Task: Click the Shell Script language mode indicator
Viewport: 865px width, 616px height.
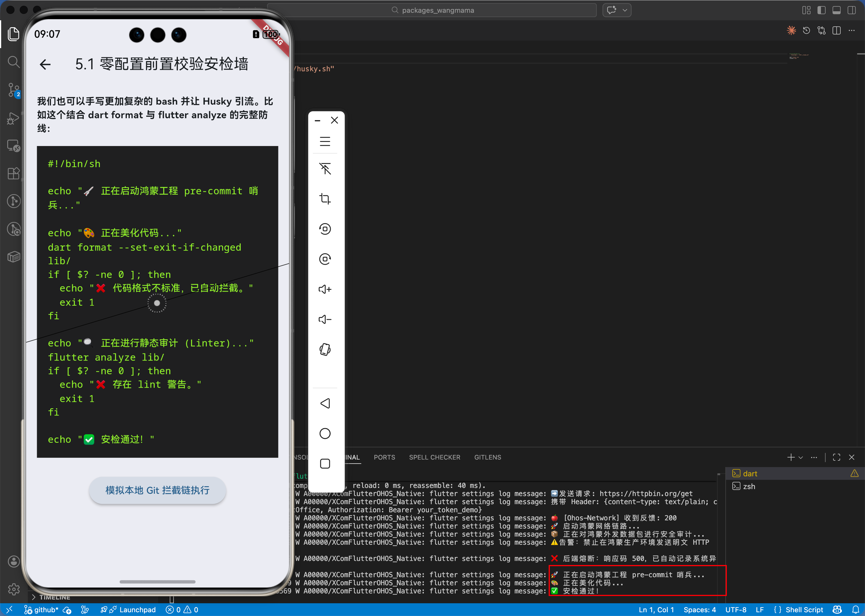Action: [804, 610]
